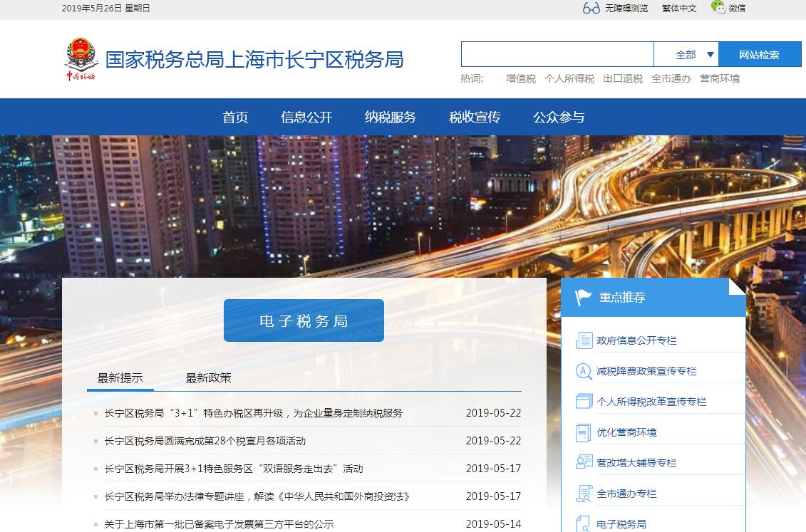Screen dimensions: 806x532
Task: Click the government information disclosure document icon
Action: (584, 340)
